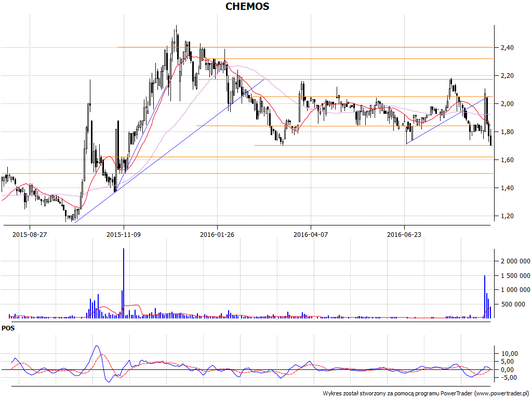Click the PowerTrader credit footer text

tap(425, 394)
